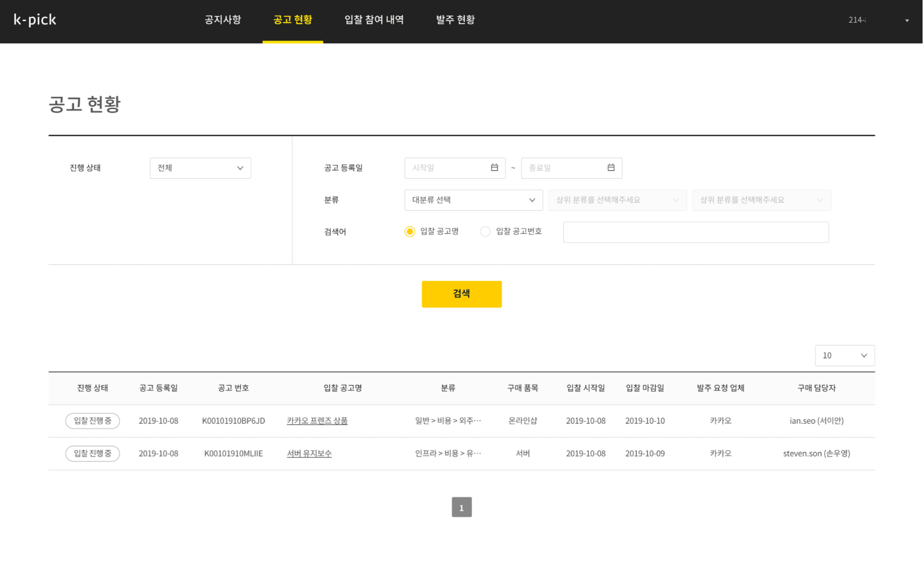Click the 입찰 진행 중 status badge on first row
The width and height of the screenshot is (924, 575).
point(92,420)
